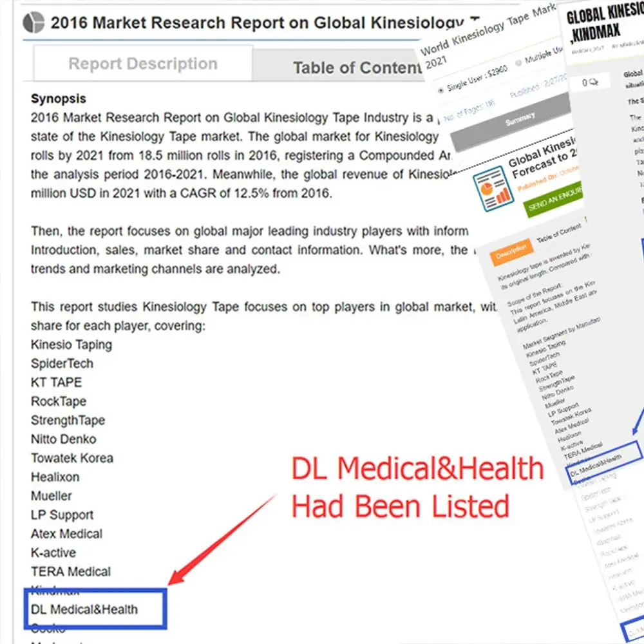This screenshot has height=644, width=644.
Task: Click 'StrengthTape' in main synopsis list
Action: (x=68, y=420)
